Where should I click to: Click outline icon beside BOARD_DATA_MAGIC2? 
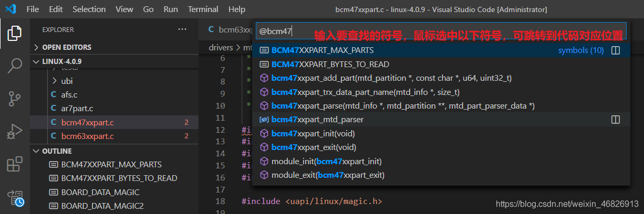click(x=53, y=206)
